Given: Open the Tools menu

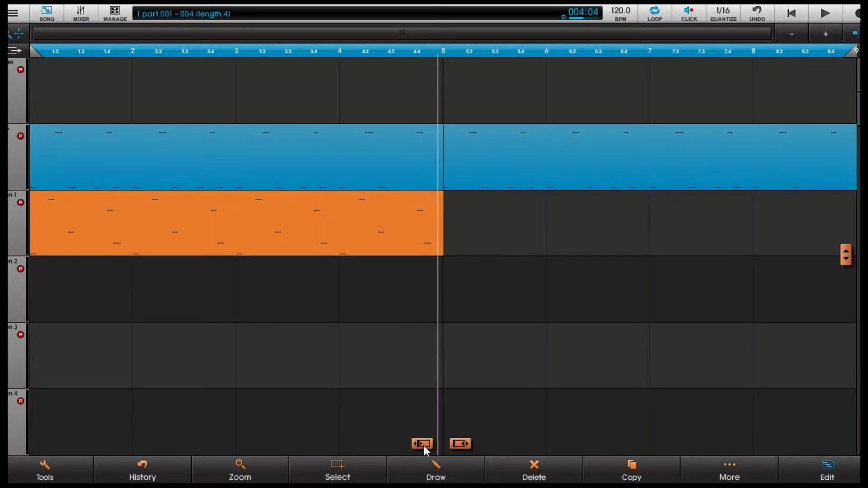Looking at the screenshot, I should 45,470.
